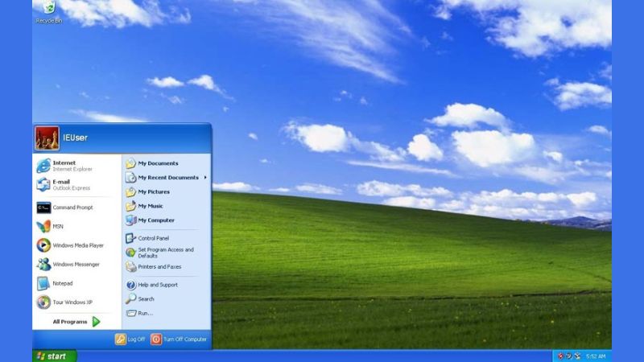
Task: Click the Set Program Access icon
Action: [x=130, y=253]
